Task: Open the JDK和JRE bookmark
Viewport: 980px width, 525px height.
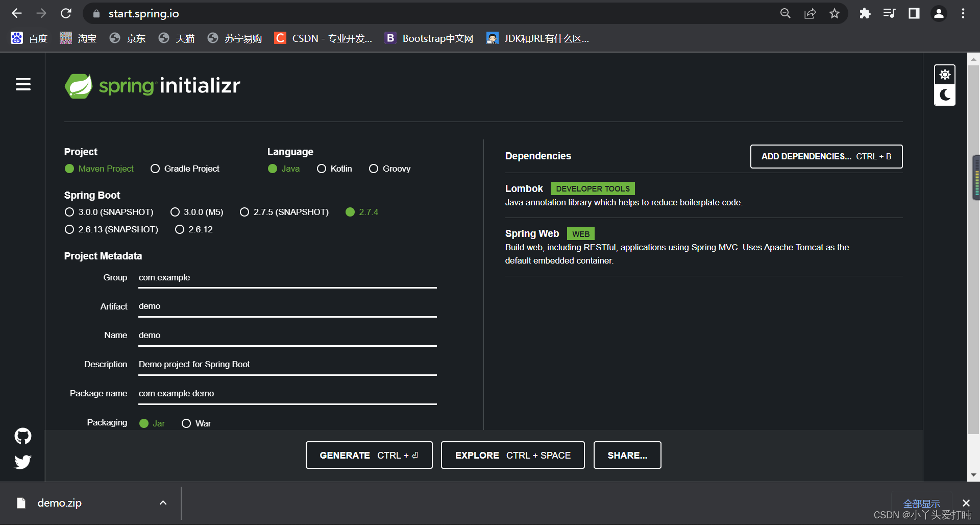Action: [x=538, y=38]
